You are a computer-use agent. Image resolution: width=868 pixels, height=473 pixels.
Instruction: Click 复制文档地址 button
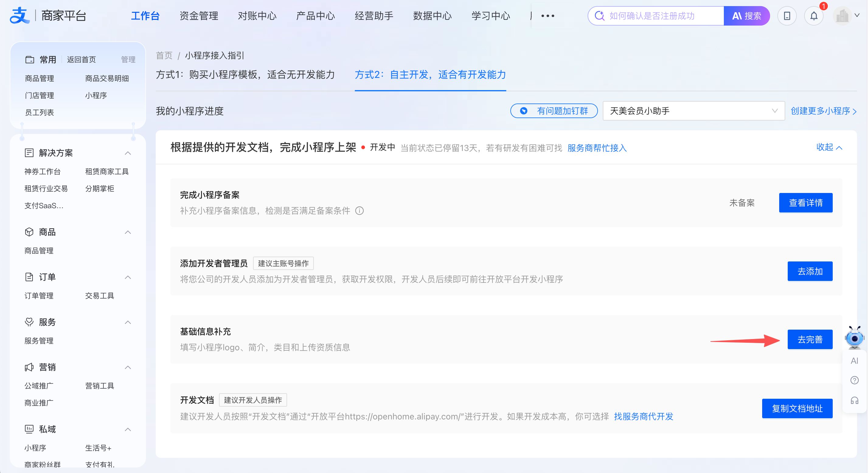tap(797, 408)
